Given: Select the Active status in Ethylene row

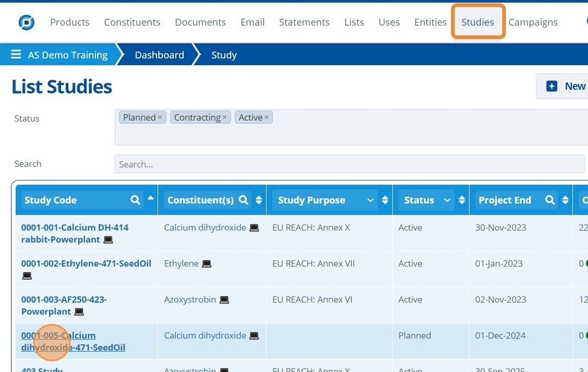Looking at the screenshot, I should click(x=410, y=263).
